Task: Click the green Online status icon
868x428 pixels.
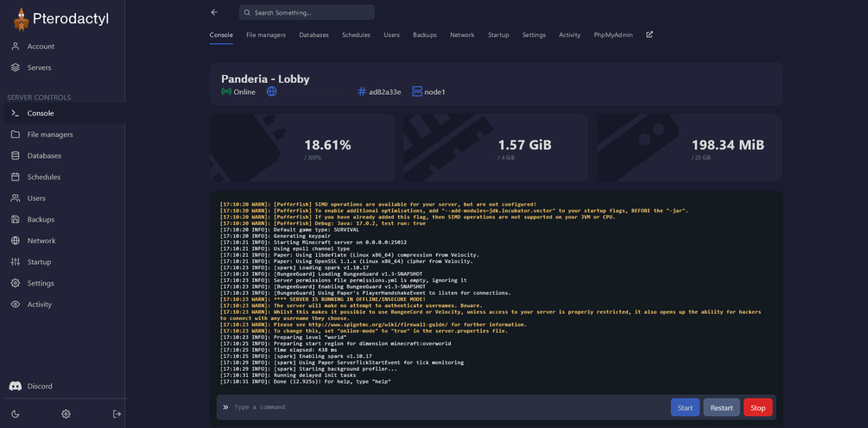Action: pos(226,91)
